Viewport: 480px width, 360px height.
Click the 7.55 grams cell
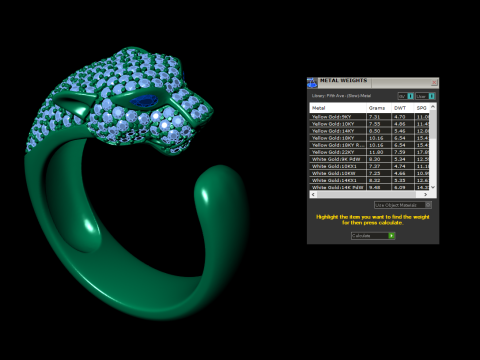(x=379, y=124)
